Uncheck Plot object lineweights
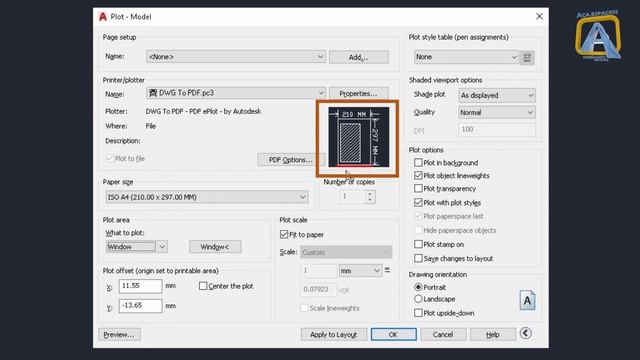The width and height of the screenshot is (640, 360). (418, 176)
